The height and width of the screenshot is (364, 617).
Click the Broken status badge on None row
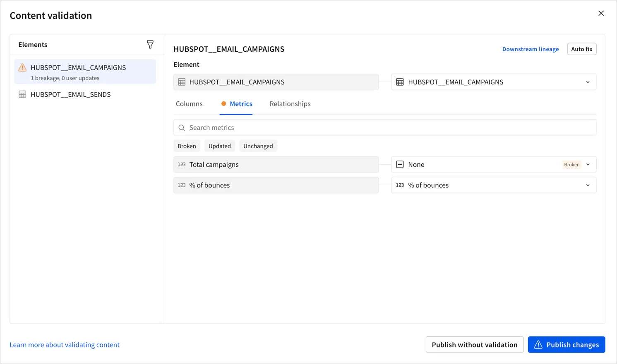572,164
